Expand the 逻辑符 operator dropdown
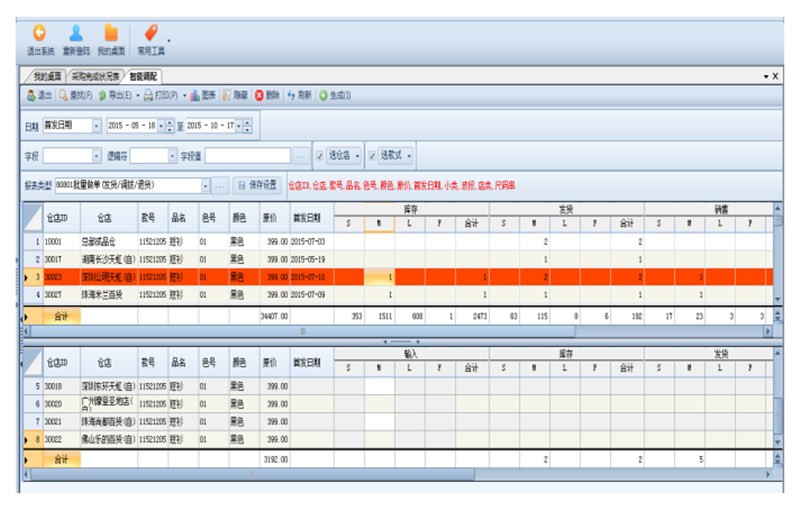The width and height of the screenshot is (800, 510). pyautogui.click(x=171, y=156)
